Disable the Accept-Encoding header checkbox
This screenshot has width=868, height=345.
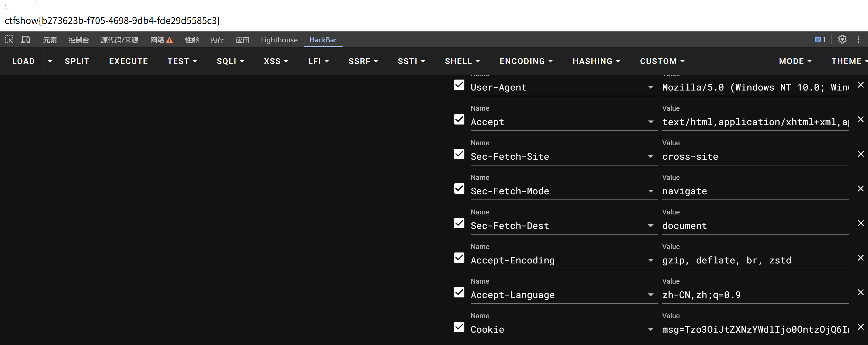coord(459,258)
